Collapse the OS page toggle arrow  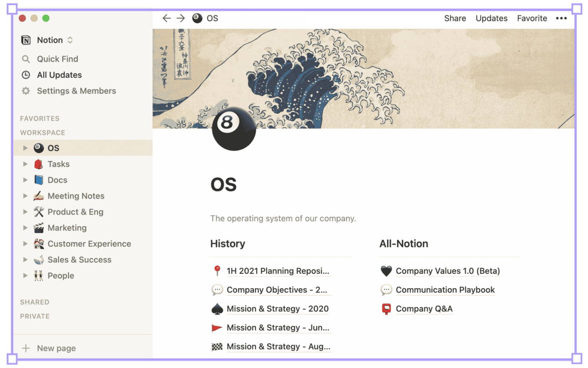coord(25,148)
